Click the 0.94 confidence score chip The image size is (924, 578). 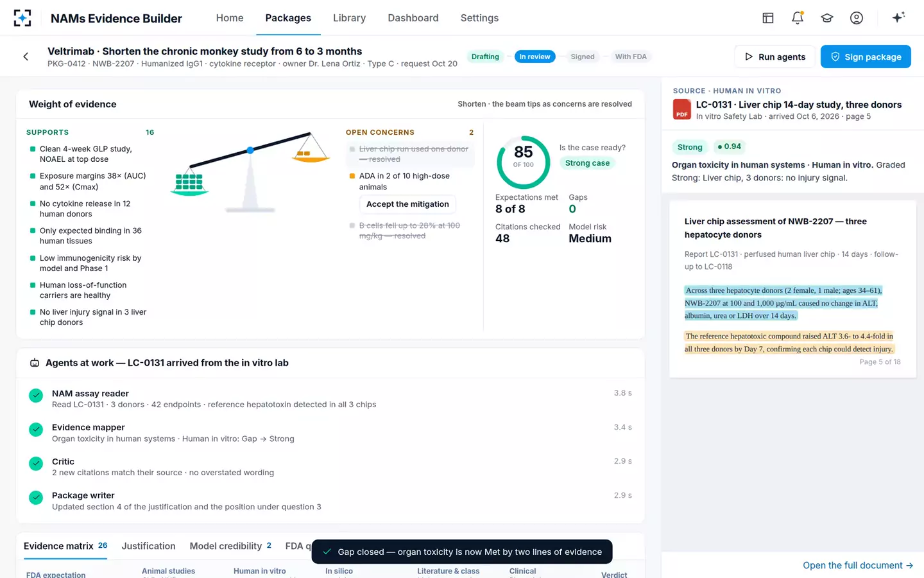point(729,146)
